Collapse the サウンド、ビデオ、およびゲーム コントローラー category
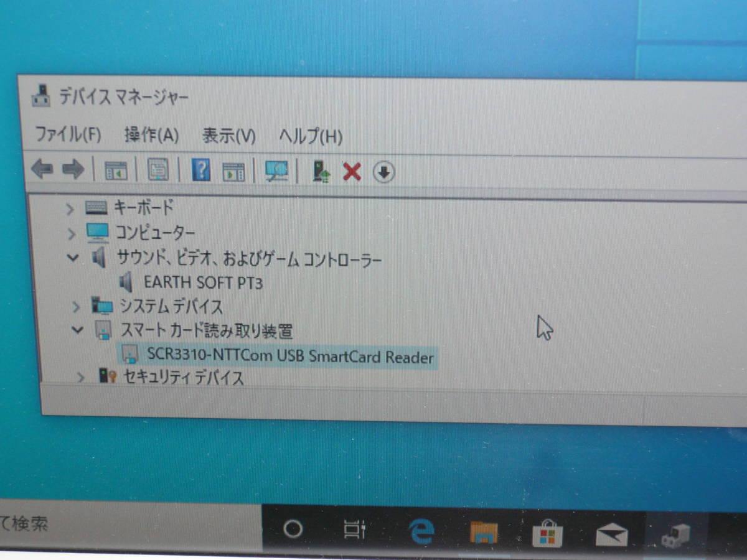747x560 pixels. coord(73,257)
